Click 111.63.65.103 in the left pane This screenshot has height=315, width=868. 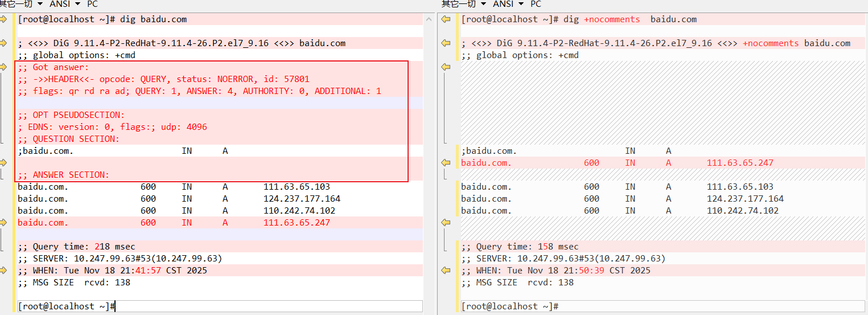(x=297, y=187)
